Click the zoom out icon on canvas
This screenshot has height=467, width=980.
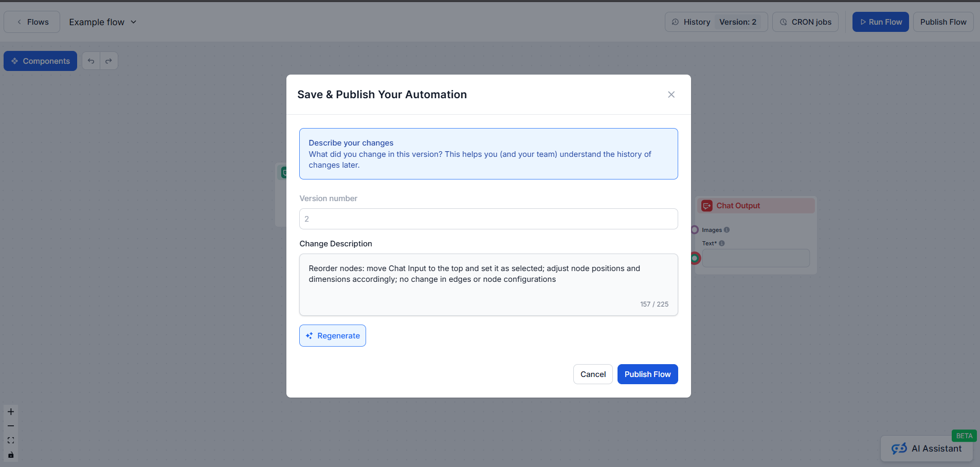coord(10,426)
